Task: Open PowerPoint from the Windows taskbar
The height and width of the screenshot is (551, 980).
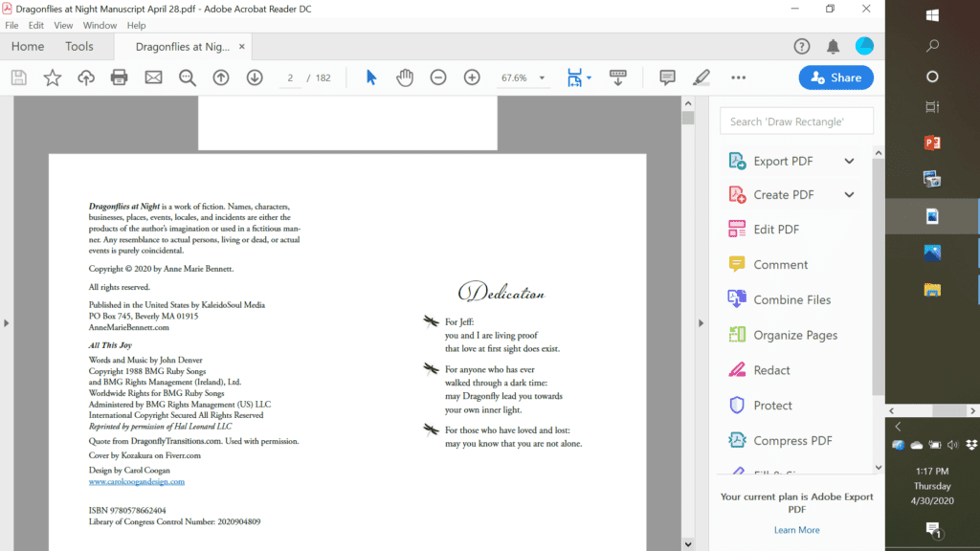Action: coord(932,143)
